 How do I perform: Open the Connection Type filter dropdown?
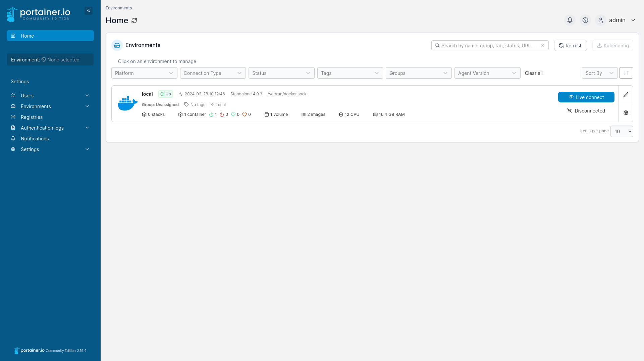click(x=213, y=73)
